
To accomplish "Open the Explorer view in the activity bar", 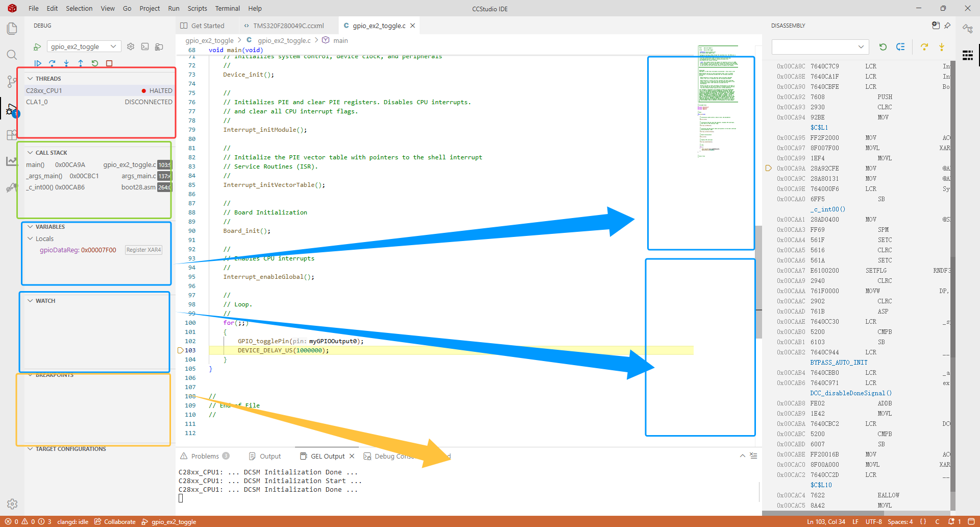I will click(x=12, y=28).
